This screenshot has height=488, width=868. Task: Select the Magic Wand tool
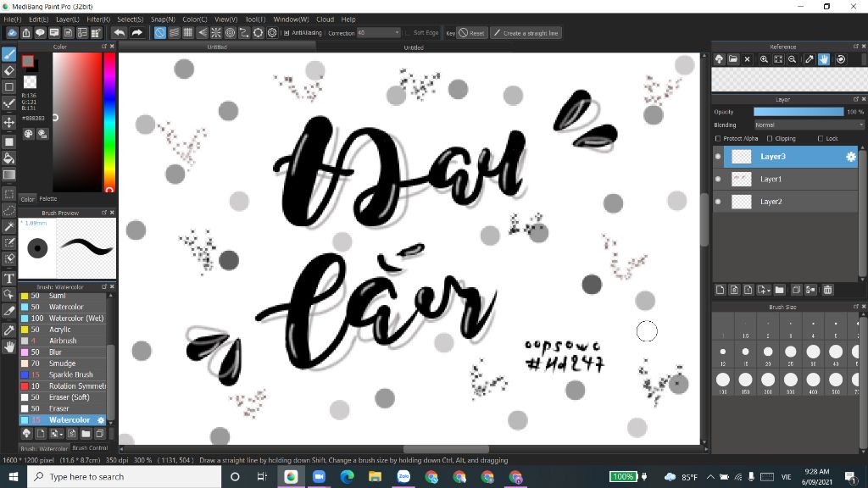(x=8, y=226)
